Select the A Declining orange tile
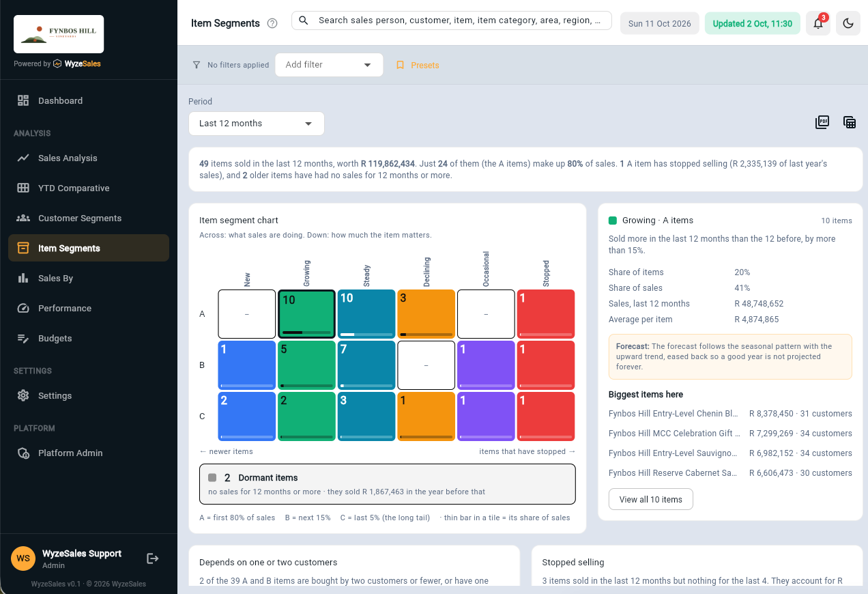Image resolution: width=868 pixels, height=594 pixels. tap(426, 314)
